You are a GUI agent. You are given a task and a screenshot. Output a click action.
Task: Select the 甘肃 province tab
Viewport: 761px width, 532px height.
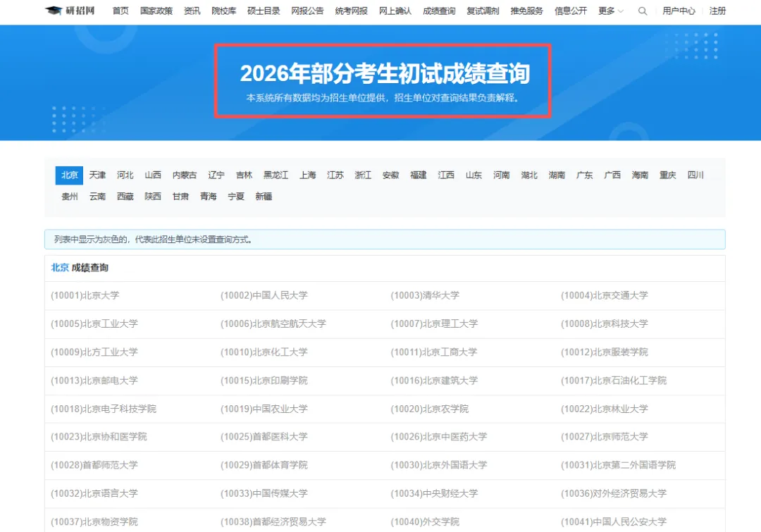[x=180, y=197]
